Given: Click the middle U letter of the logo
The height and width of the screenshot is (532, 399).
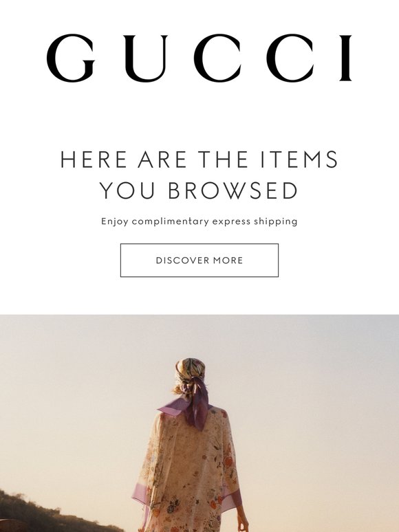Looking at the screenshot, I should click(x=146, y=58).
